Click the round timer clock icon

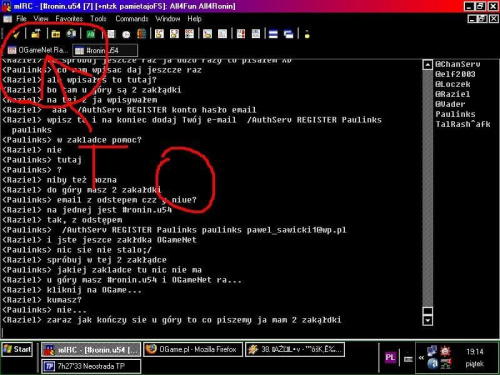[x=126, y=34]
